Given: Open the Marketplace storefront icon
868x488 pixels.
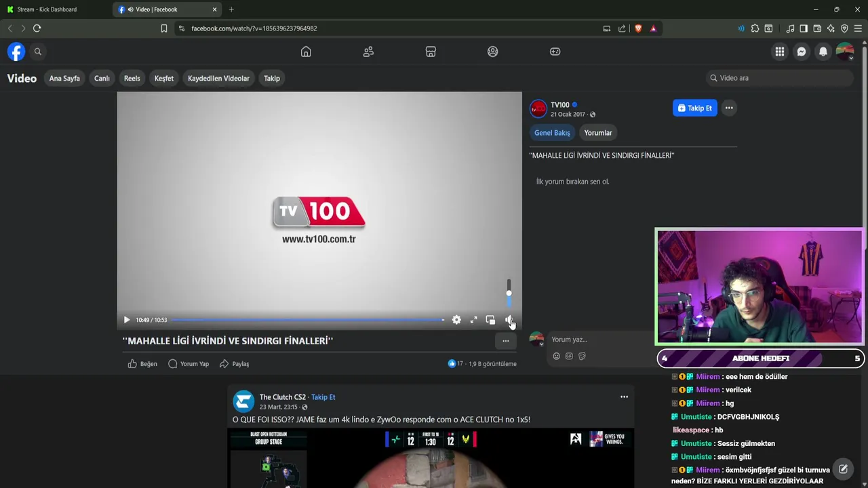Looking at the screenshot, I should click(x=431, y=52).
